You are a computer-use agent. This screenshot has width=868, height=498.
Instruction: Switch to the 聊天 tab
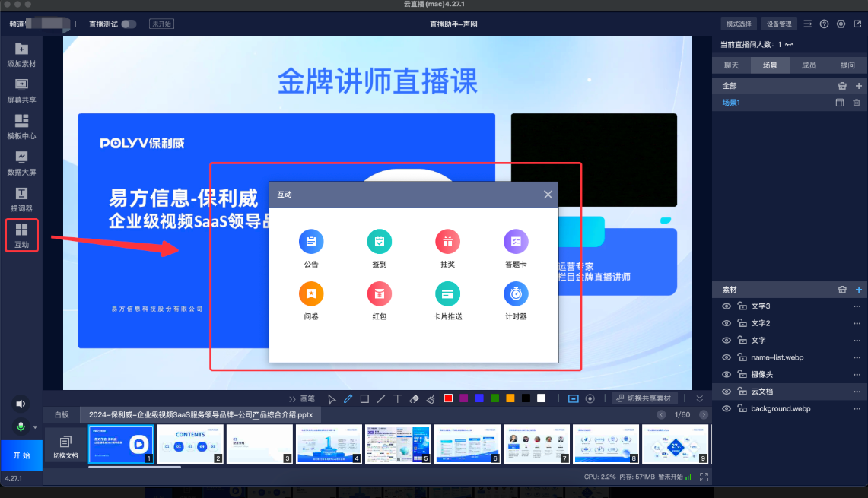click(731, 65)
